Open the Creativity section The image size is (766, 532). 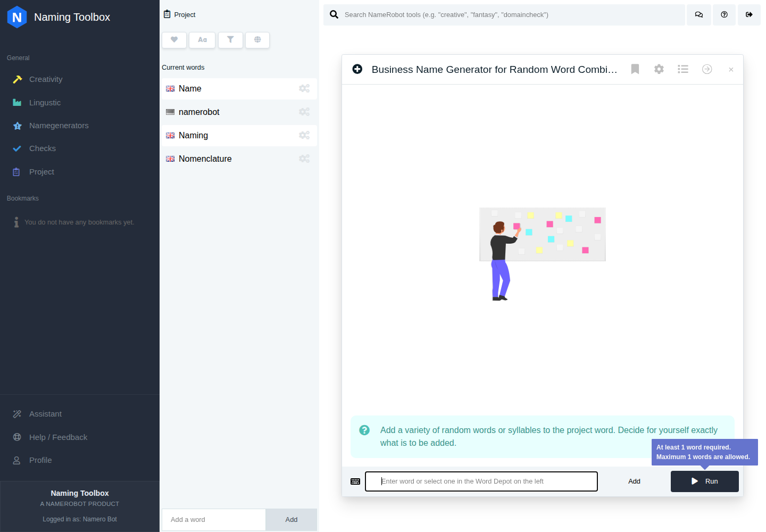[x=46, y=79]
